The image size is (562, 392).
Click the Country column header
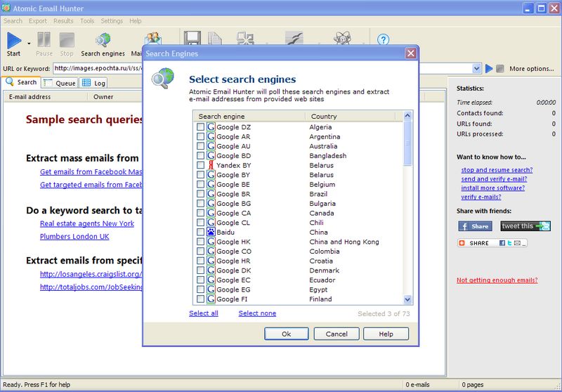(x=350, y=116)
